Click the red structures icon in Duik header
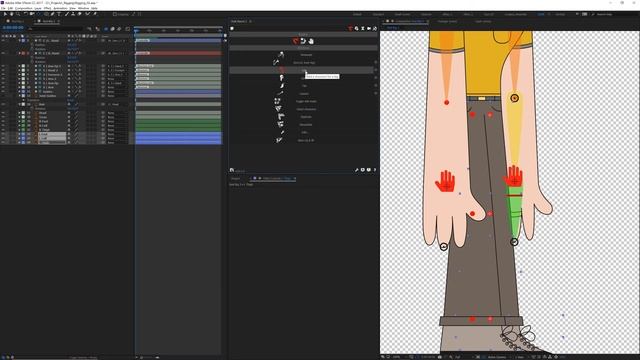Image resolution: width=640 pixels, height=360 pixels. [350, 29]
